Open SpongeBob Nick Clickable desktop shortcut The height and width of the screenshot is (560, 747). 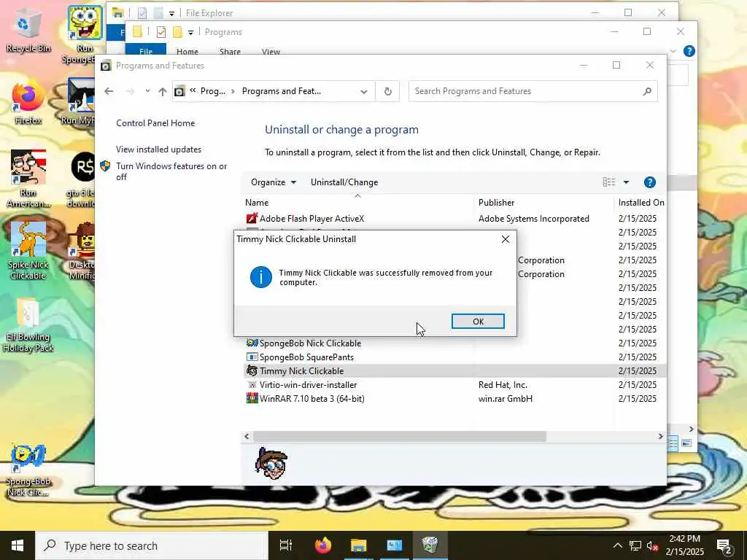coord(28,470)
